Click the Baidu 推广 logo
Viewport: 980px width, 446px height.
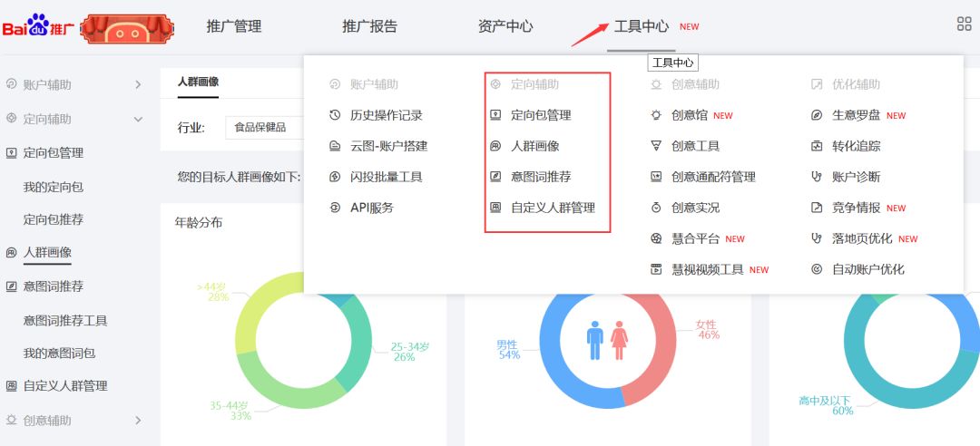tap(39, 26)
